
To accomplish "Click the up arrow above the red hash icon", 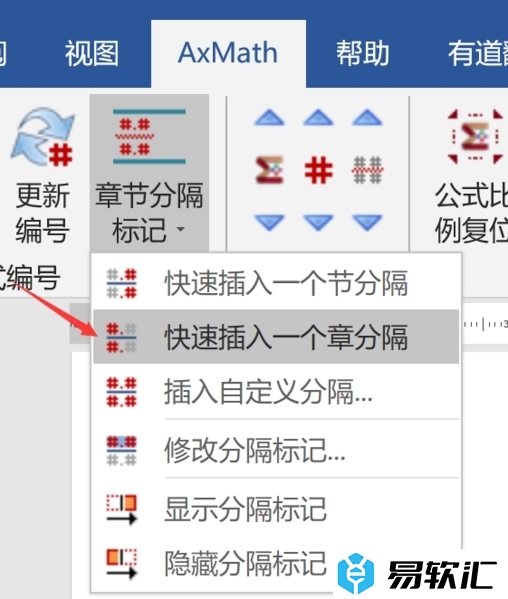I will 318,117.
